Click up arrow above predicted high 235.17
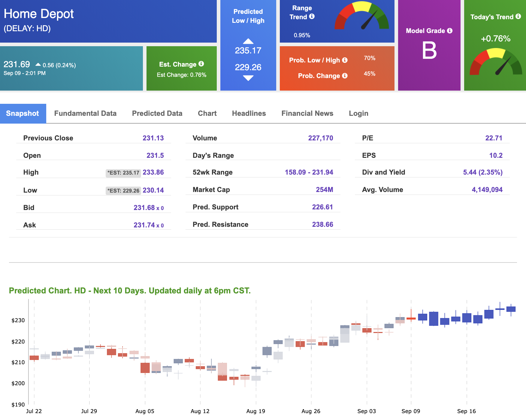526x420 pixels. pyautogui.click(x=248, y=41)
